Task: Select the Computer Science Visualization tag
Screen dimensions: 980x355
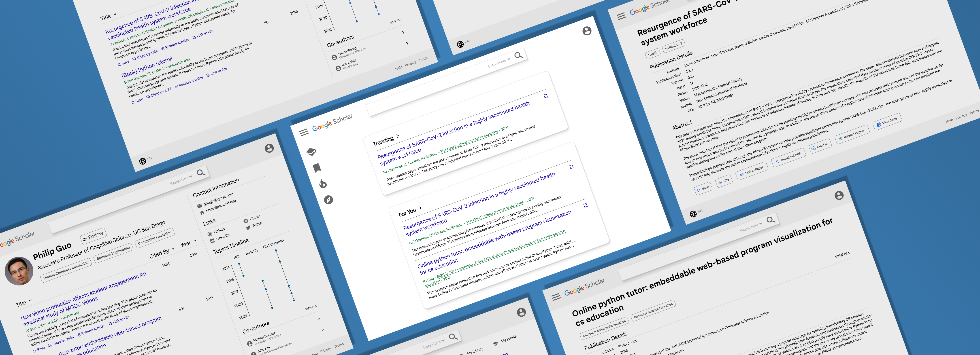Action: [604, 328]
